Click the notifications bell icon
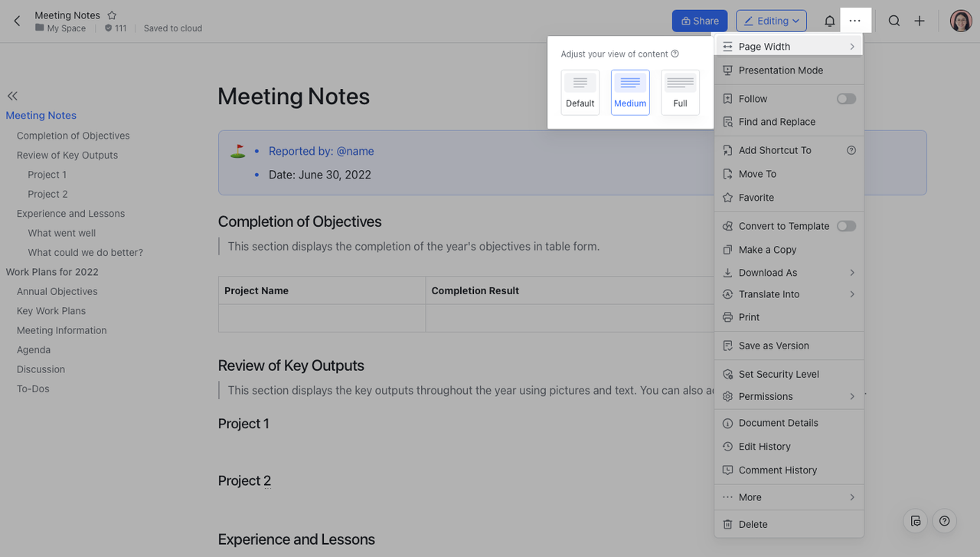980x557 pixels. click(x=829, y=21)
